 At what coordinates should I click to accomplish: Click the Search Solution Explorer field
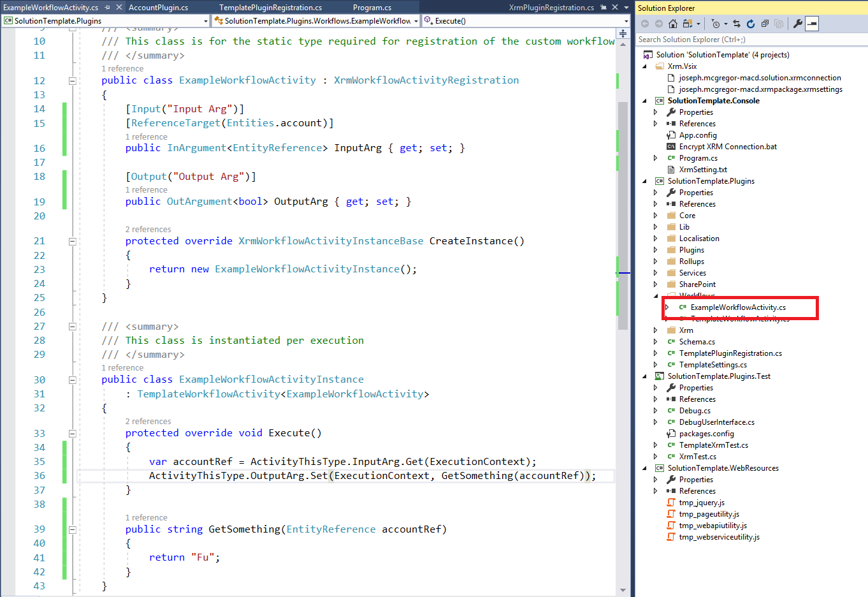[x=746, y=40]
